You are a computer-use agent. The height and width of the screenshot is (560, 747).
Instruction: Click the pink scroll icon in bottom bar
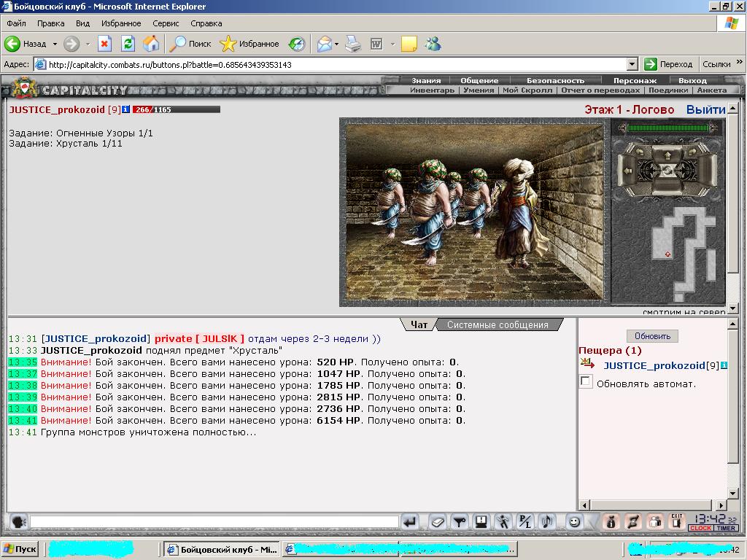(633, 522)
